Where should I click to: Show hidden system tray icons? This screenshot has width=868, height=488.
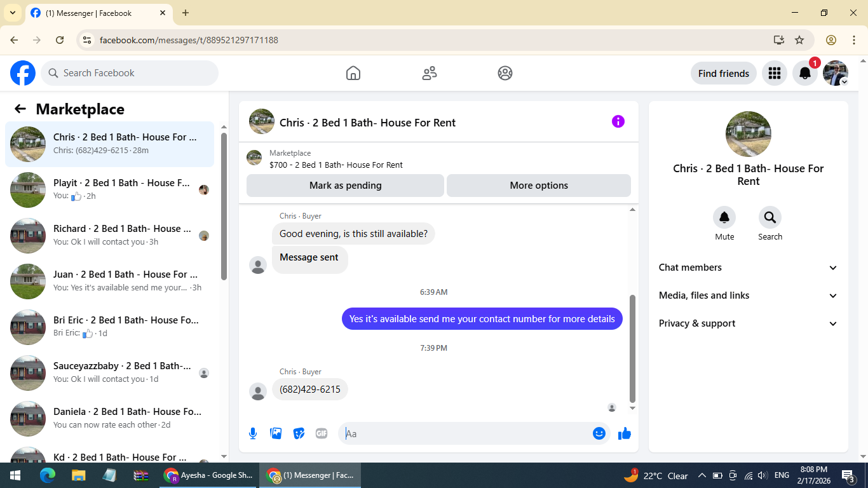702,475
